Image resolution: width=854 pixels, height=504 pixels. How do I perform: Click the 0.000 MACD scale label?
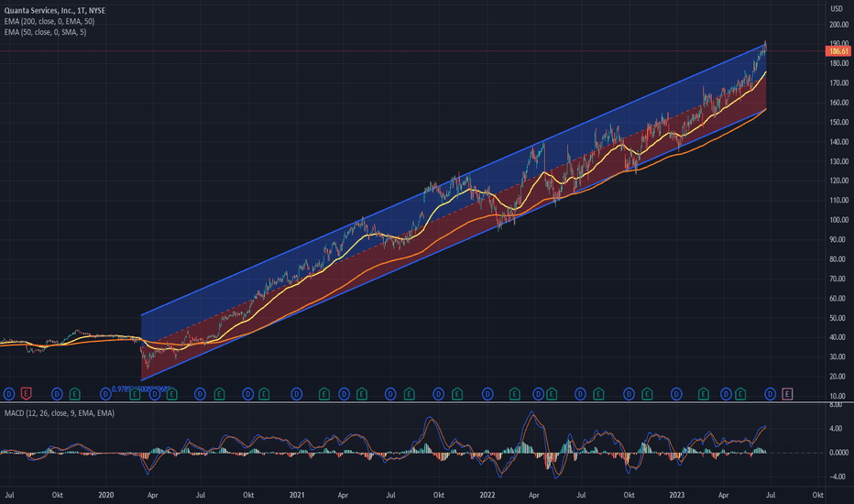point(838,453)
